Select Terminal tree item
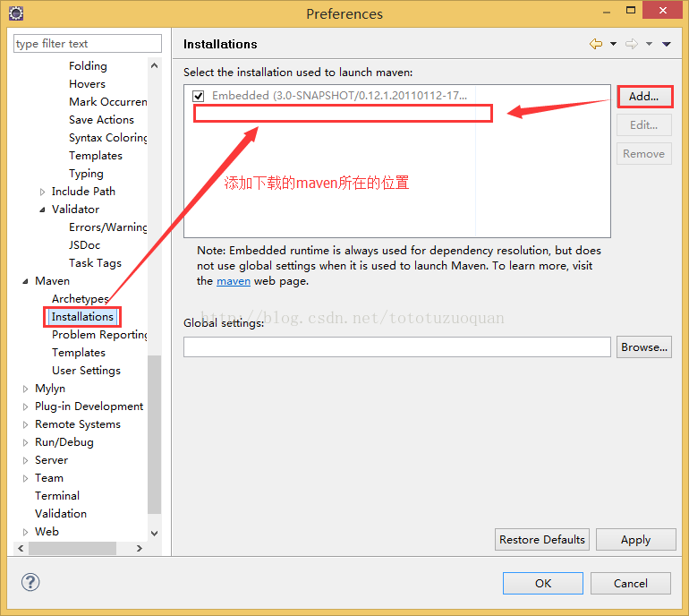The height and width of the screenshot is (616, 689). pyautogui.click(x=57, y=496)
